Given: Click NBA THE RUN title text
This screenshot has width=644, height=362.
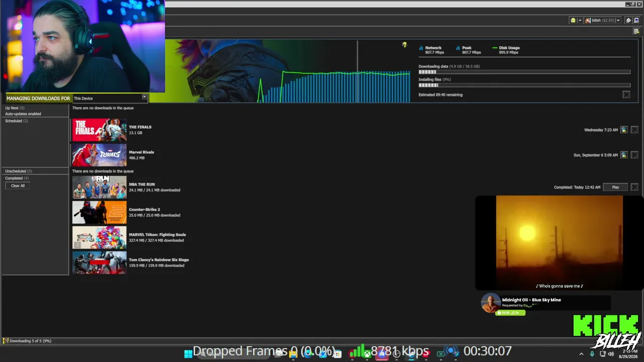Looking at the screenshot, I should [142, 185].
